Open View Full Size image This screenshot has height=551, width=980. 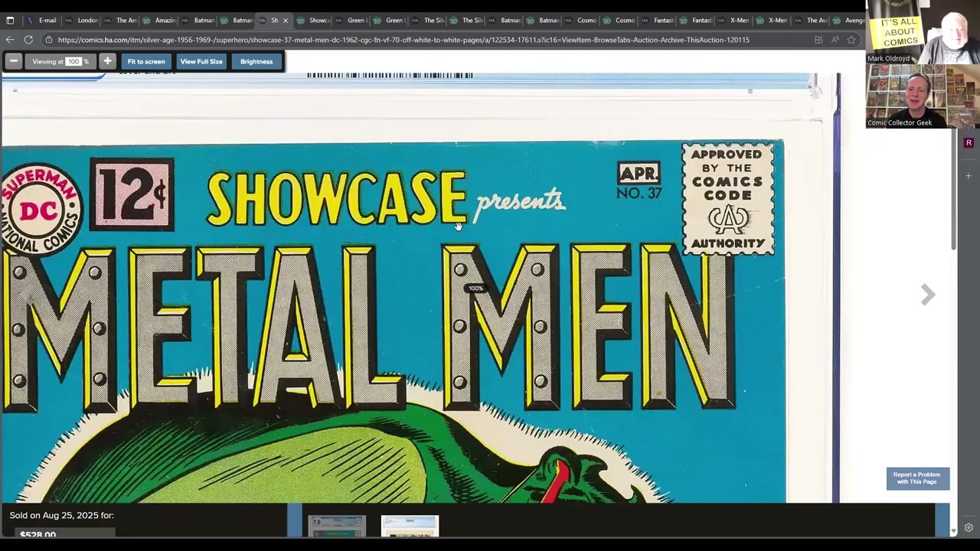[x=201, y=61]
